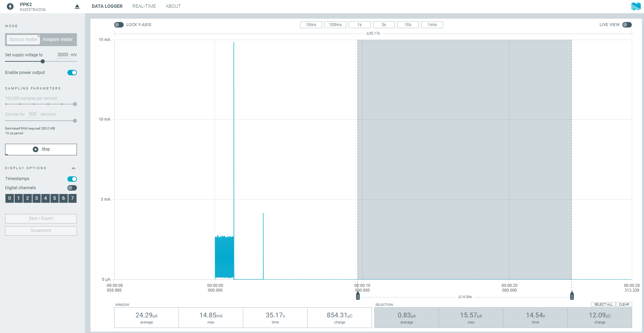The image size is (644, 333).
Task: Set time window to 10s
Action: pos(408,25)
